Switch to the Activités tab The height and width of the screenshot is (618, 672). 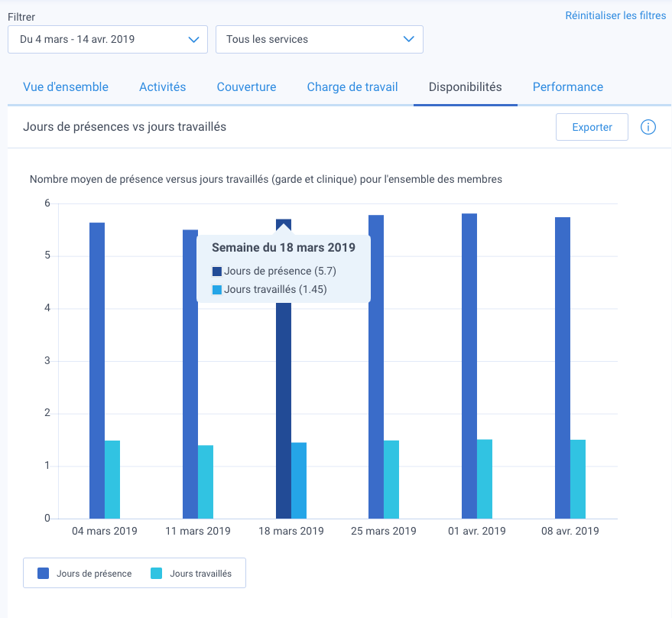click(162, 87)
